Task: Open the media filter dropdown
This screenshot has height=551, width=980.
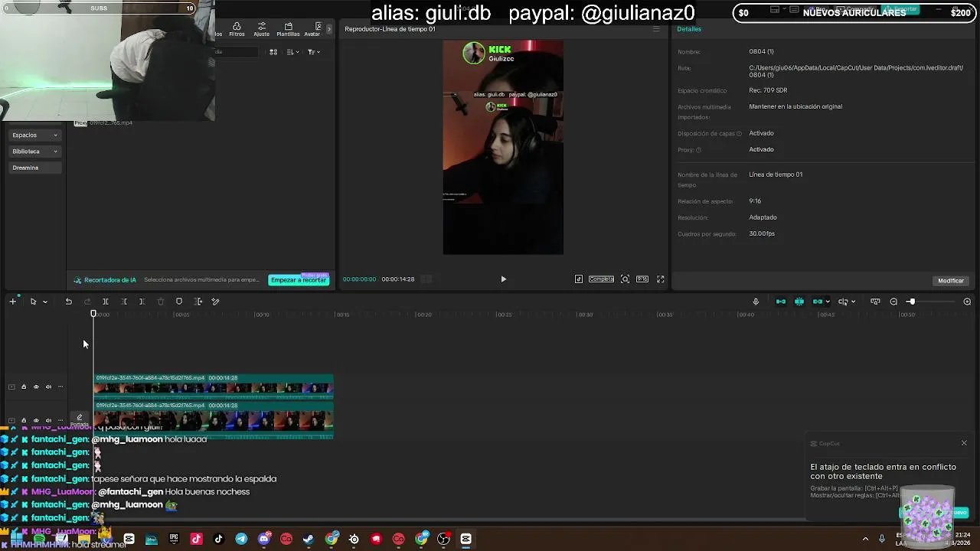Action: (313, 52)
